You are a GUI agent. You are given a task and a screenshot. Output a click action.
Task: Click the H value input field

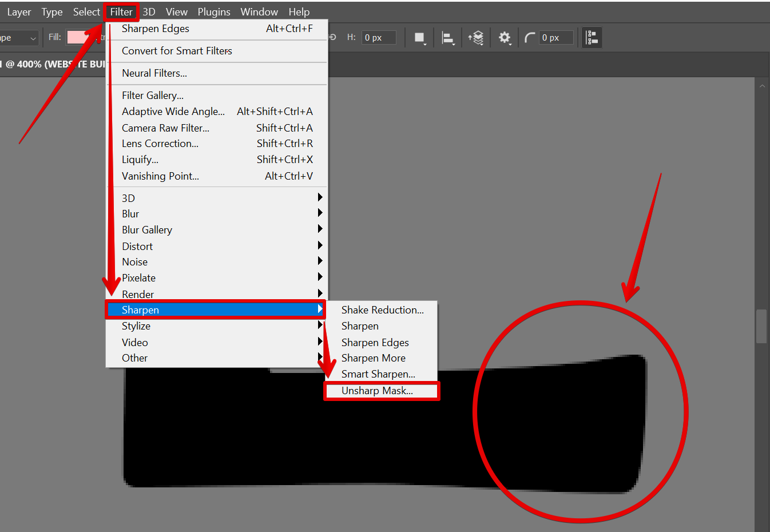click(x=378, y=37)
